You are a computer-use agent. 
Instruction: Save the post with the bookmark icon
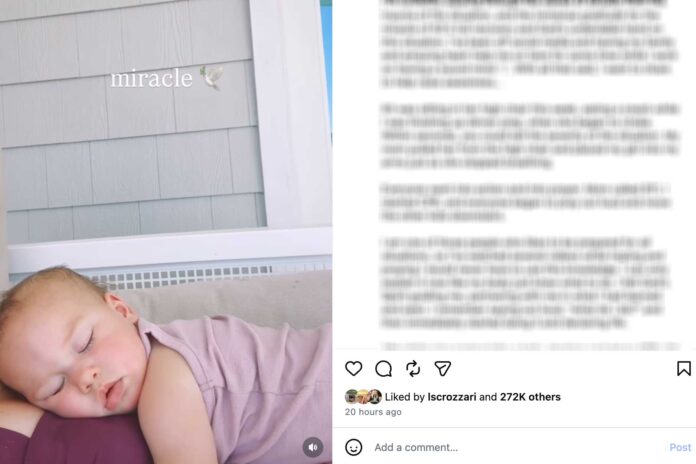(x=684, y=369)
